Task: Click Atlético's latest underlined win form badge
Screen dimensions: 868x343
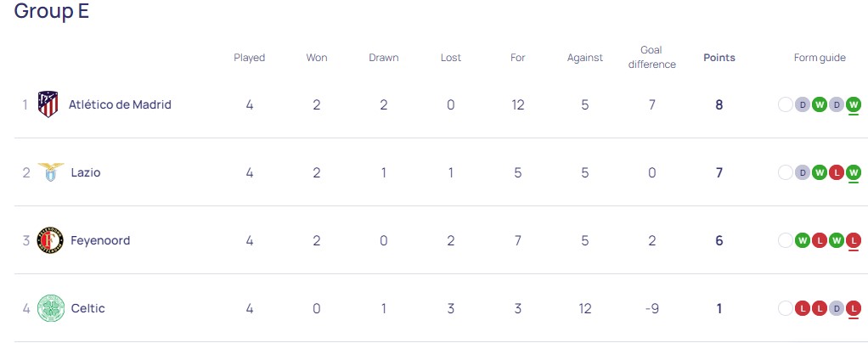Action: pyautogui.click(x=854, y=105)
